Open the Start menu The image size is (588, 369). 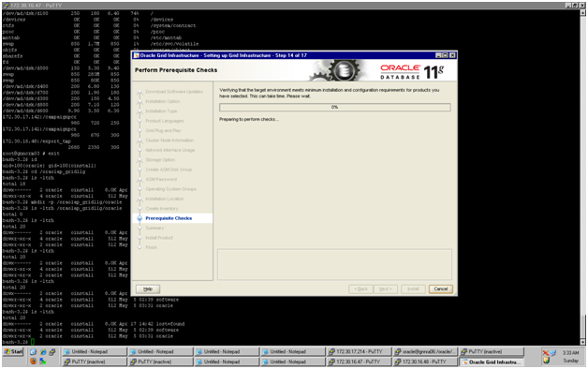click(13, 351)
